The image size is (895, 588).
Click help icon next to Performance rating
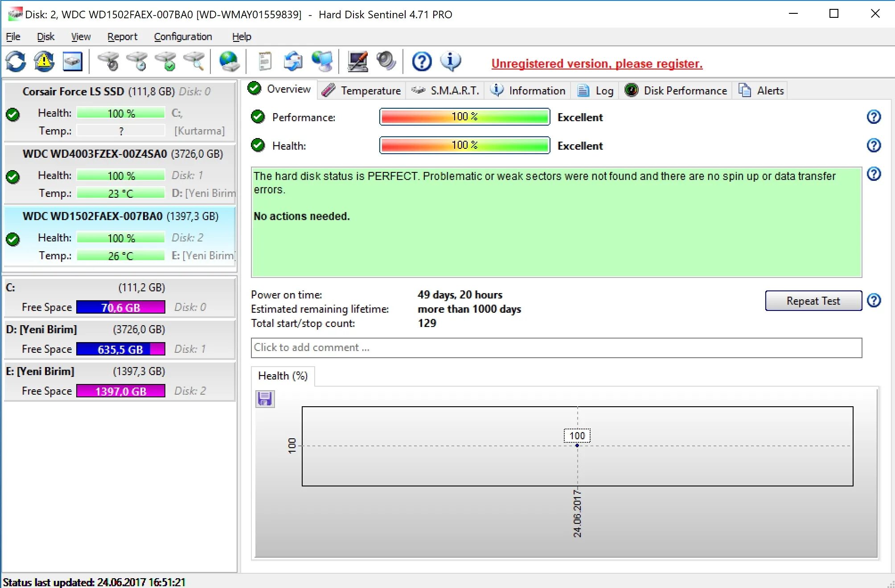(874, 117)
